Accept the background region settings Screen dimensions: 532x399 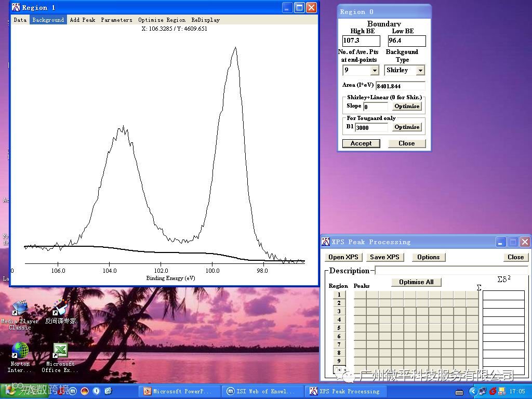361,143
